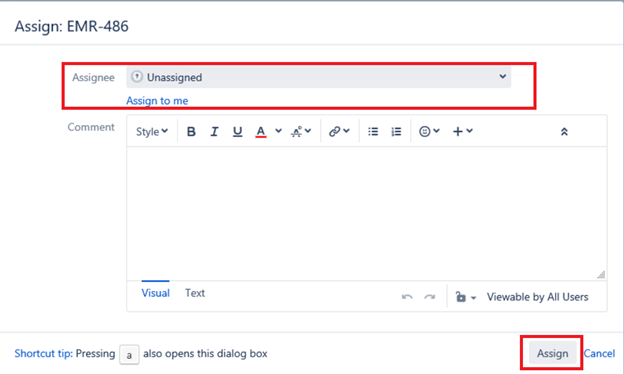Collapse the comment toolbar with double chevron
Image resolution: width=624 pixels, height=374 pixels.
click(564, 132)
